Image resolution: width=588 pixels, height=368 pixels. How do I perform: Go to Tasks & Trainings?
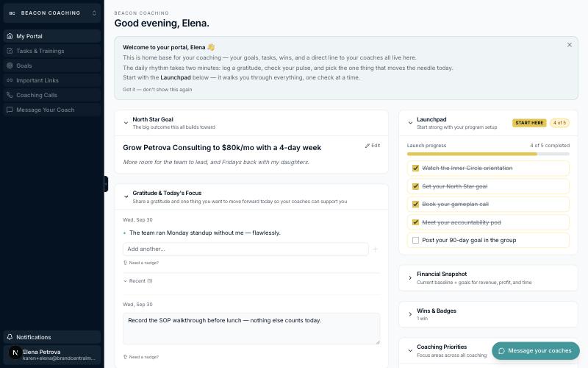[52, 51]
